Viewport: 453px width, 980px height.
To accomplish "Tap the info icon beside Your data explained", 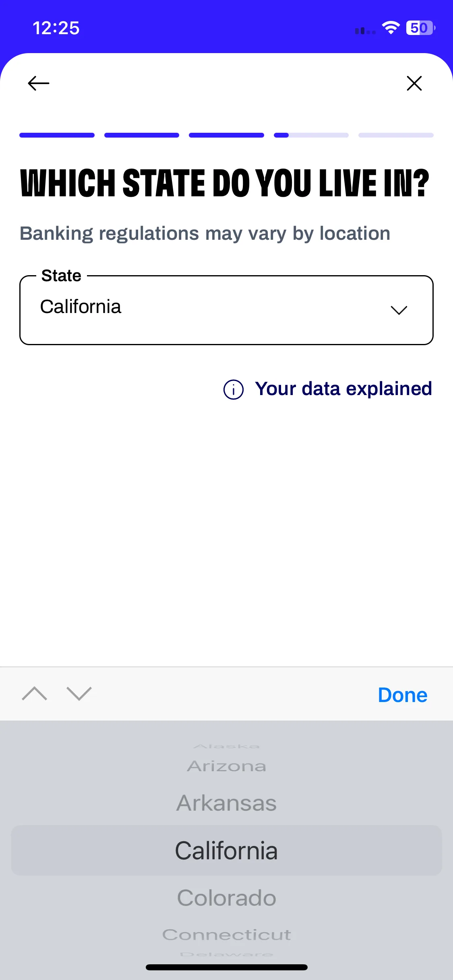I will click(234, 389).
